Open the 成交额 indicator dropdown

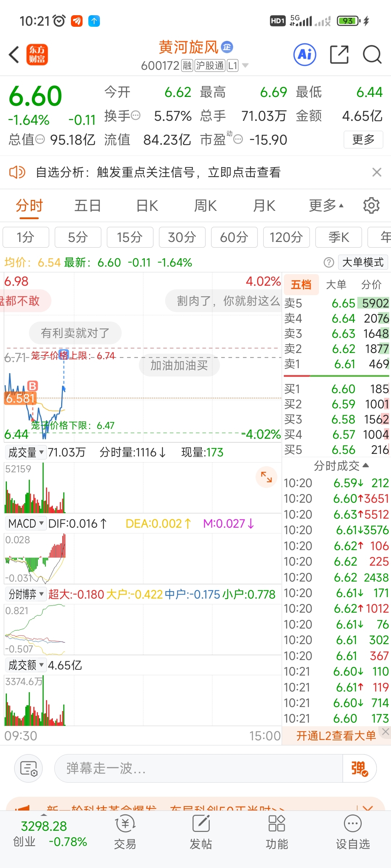click(26, 665)
